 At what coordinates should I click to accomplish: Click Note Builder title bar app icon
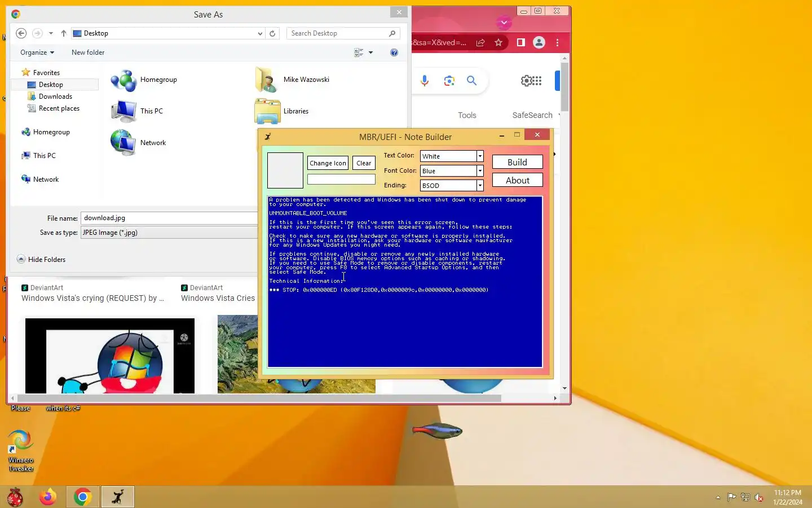(x=268, y=137)
